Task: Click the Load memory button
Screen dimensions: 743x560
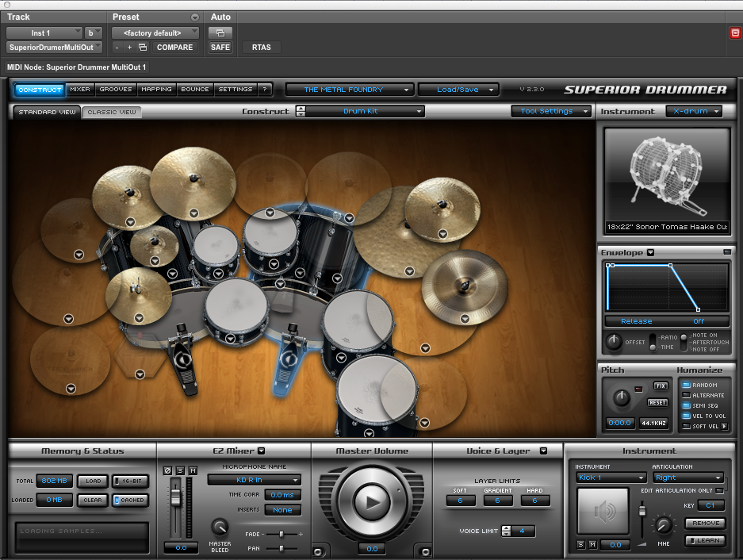Action: coord(93,481)
